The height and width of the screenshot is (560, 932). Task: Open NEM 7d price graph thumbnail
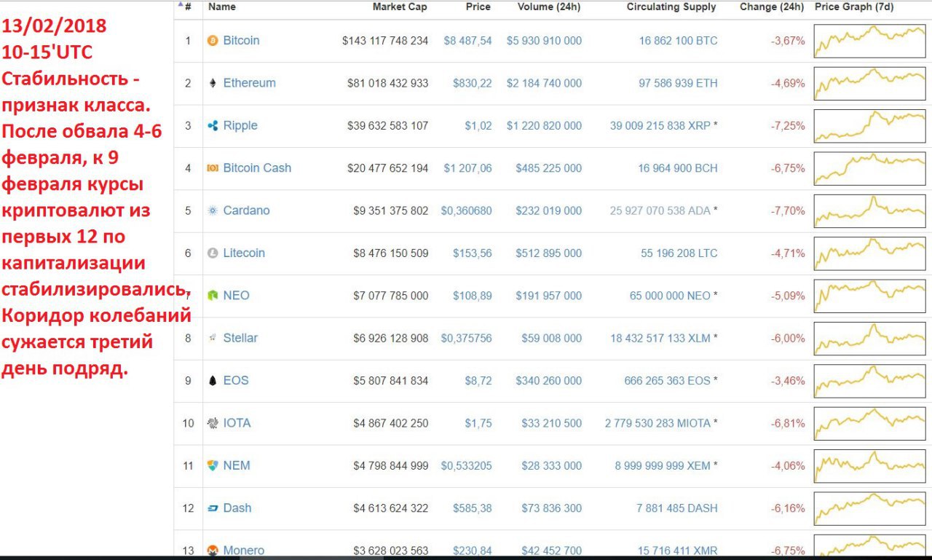tap(870, 466)
